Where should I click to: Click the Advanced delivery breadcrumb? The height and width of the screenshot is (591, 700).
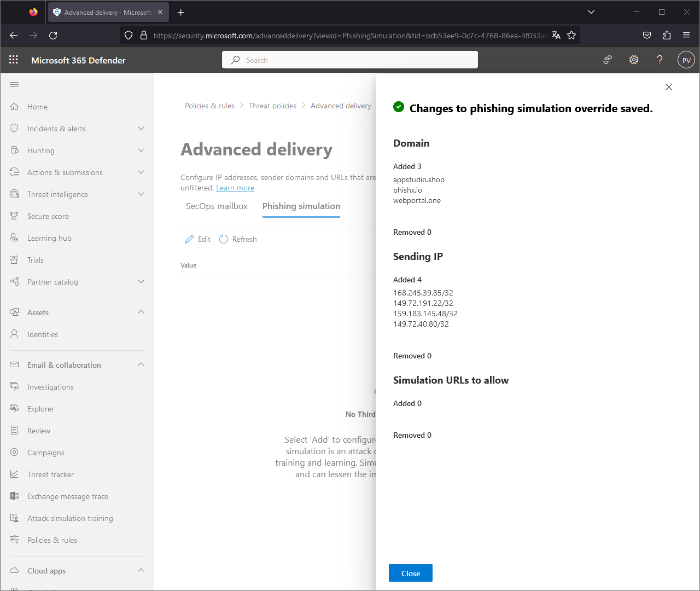coord(341,106)
